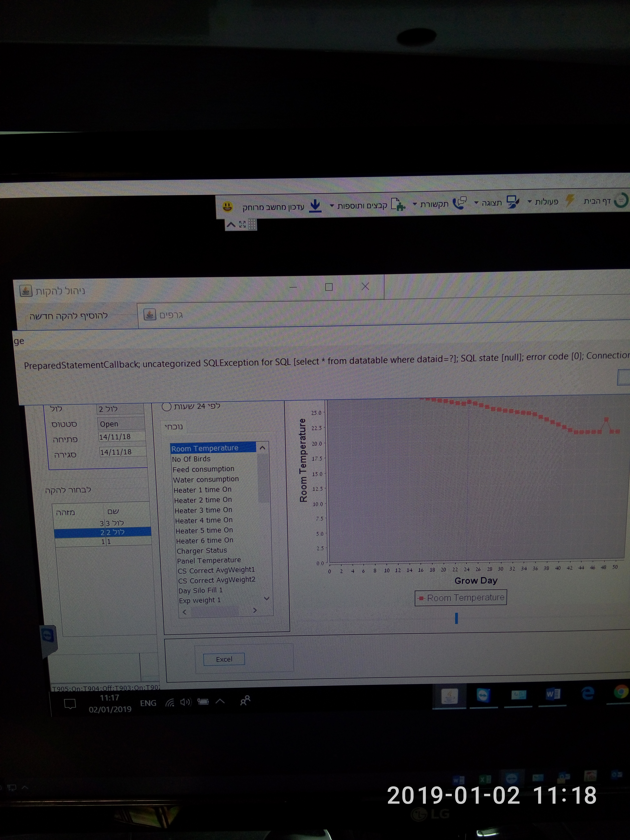
Task: Click the status field showing Open
Action: 121,424
